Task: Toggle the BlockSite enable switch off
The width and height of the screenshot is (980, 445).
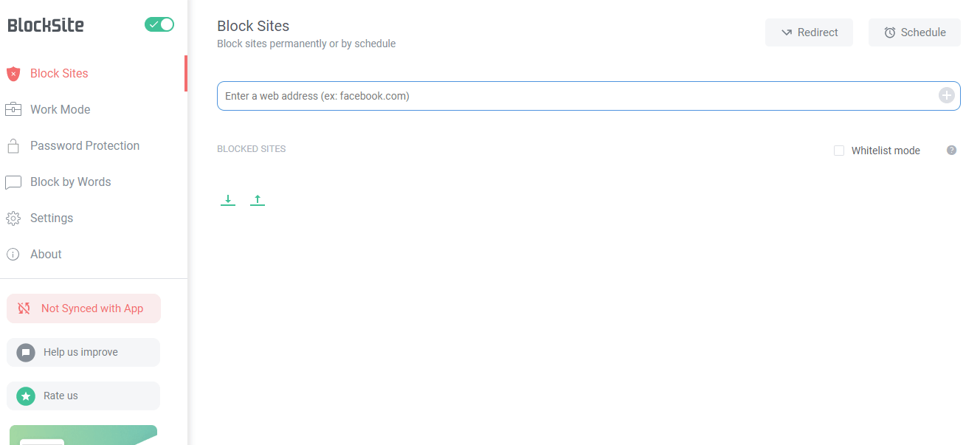Action: pos(159,24)
